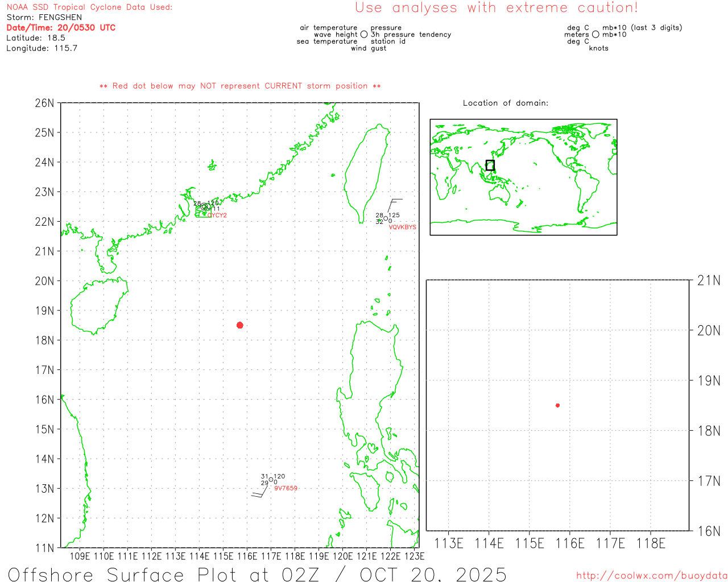728x582 pixels.
Task: Click the Offshore Surface Plot title text
Action: click(257, 574)
